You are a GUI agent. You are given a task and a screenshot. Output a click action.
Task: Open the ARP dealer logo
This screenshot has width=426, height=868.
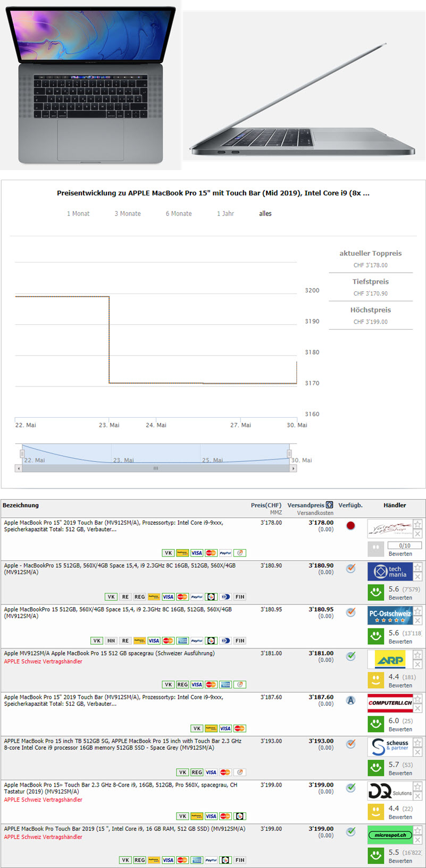point(390,660)
